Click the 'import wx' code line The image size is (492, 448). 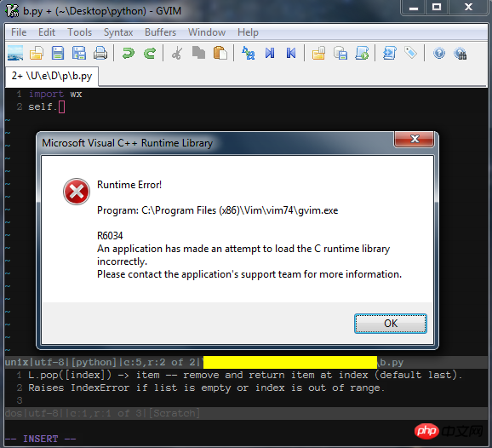(55, 94)
